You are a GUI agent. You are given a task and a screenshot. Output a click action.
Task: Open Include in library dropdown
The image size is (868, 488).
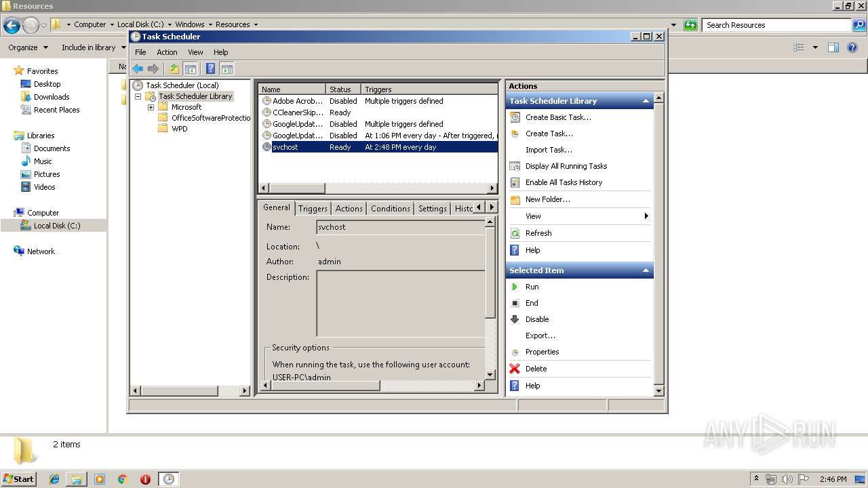[94, 47]
